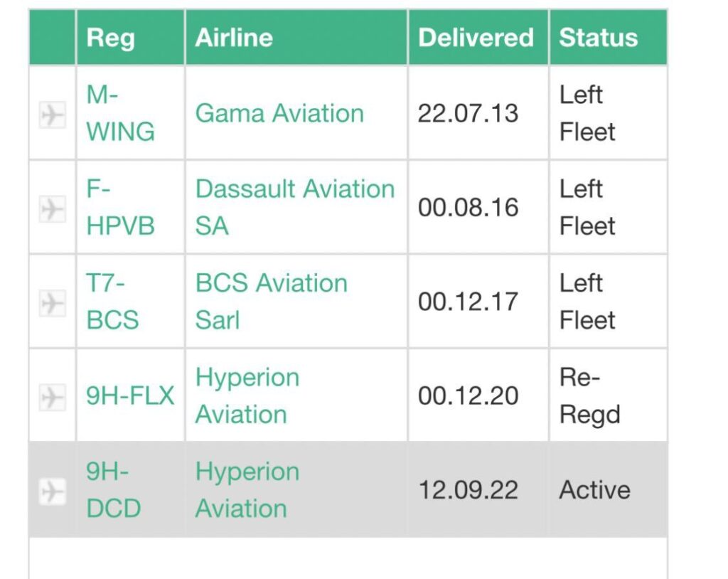
Task: Click the airplane icon beside M-WING
Action: coord(52,114)
